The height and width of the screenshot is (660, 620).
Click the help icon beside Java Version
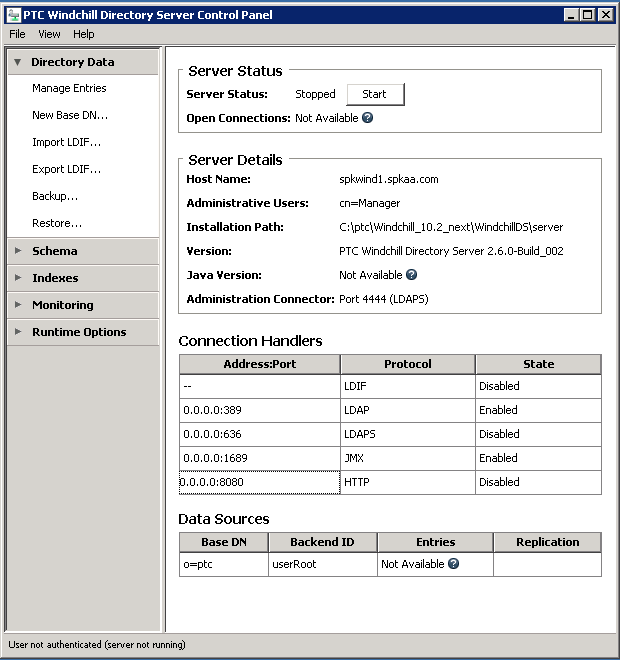[411, 275]
